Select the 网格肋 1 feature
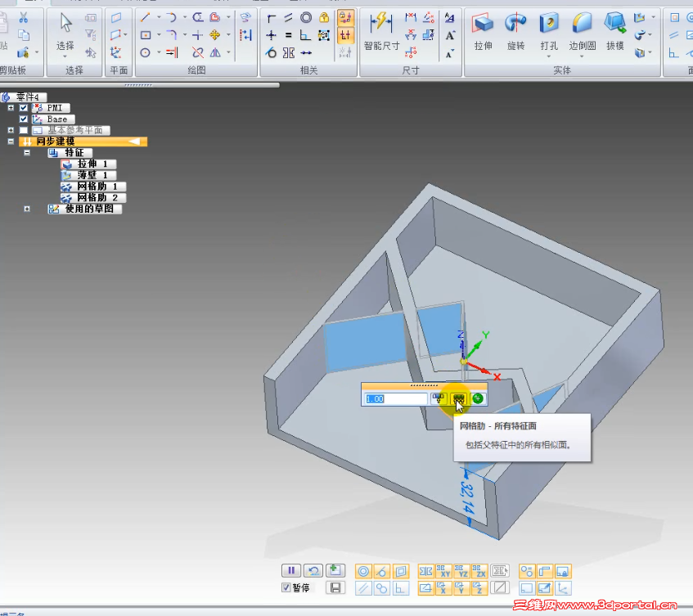693x616 pixels. click(93, 187)
